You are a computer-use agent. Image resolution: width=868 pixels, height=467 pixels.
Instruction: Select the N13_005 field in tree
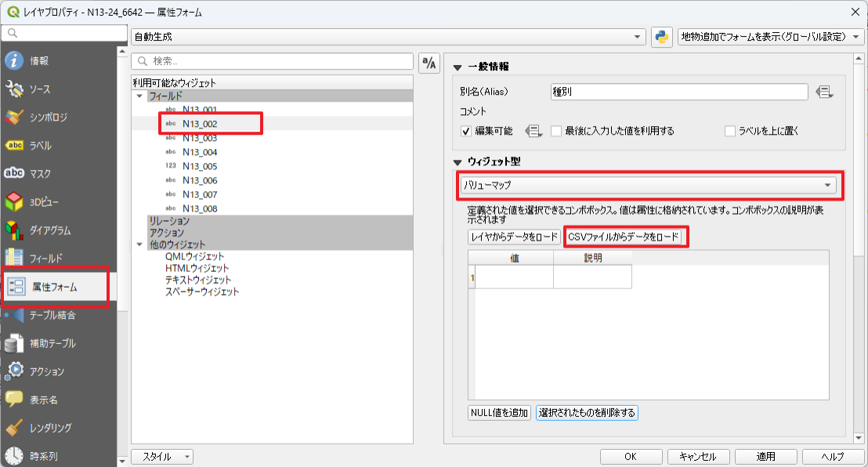click(x=199, y=166)
